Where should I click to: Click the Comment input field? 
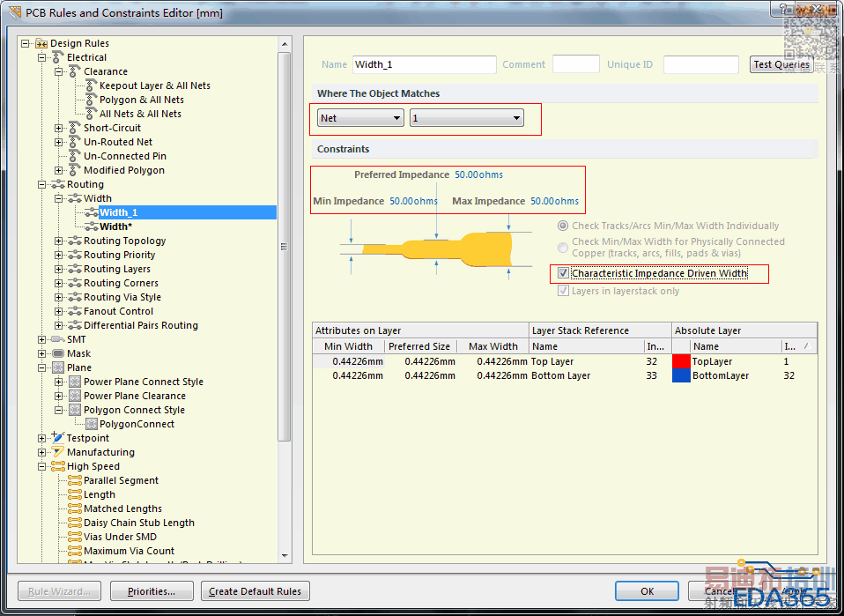[x=576, y=64]
